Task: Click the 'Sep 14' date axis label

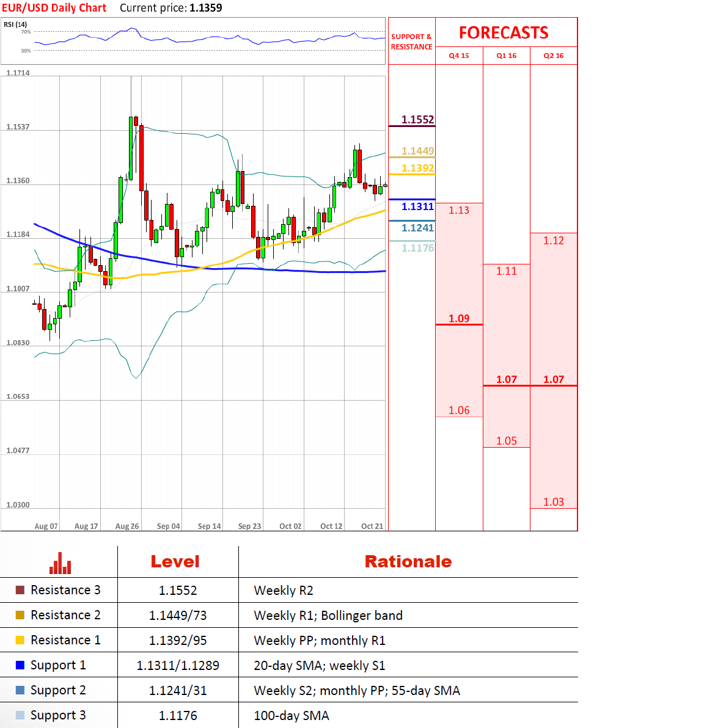Action: (x=209, y=526)
